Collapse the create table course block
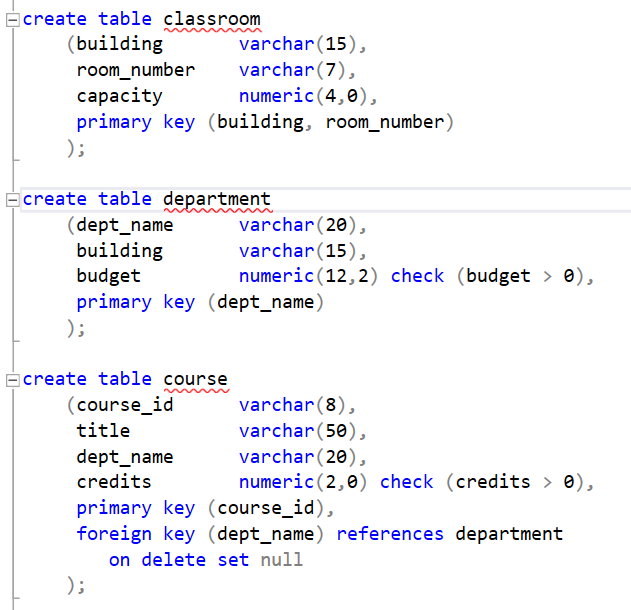The image size is (631, 610). [12, 380]
